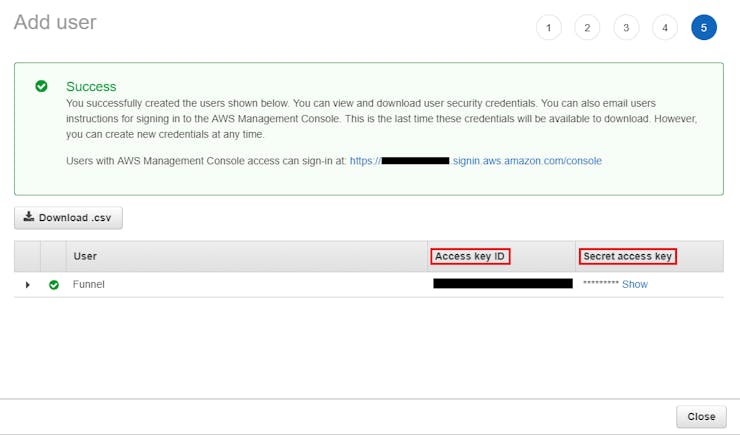Click the Access key ID column header
Screen dimensions: 740x435
(471, 256)
